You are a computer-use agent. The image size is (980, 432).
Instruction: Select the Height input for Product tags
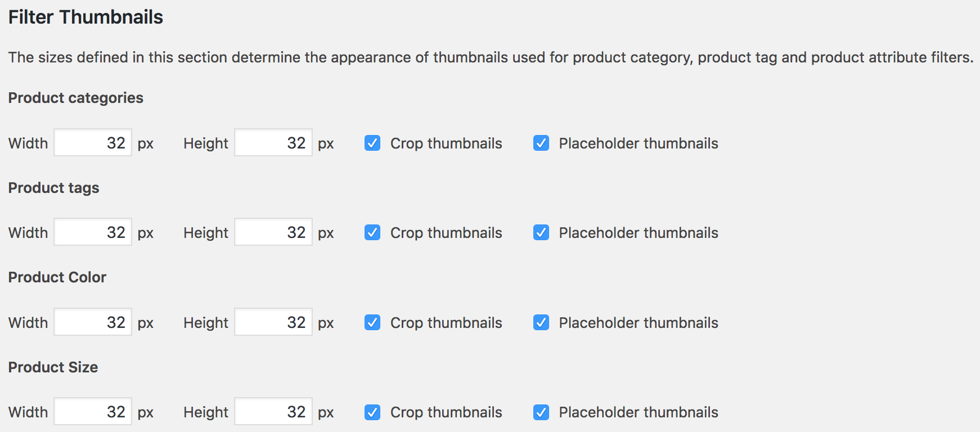tap(273, 232)
